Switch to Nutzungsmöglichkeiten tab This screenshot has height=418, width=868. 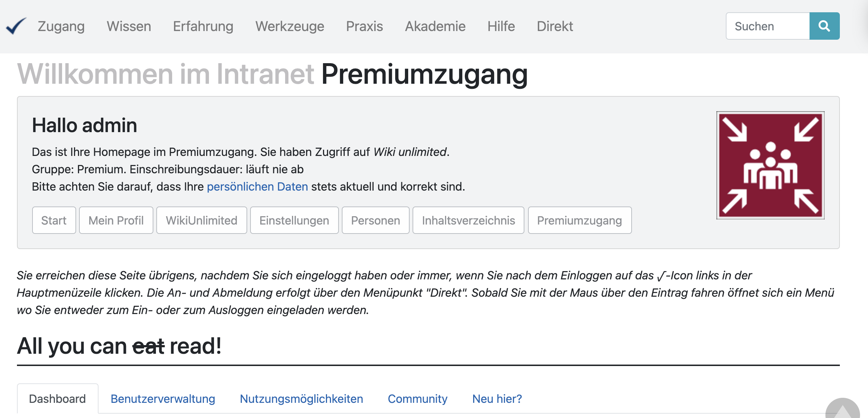(301, 399)
